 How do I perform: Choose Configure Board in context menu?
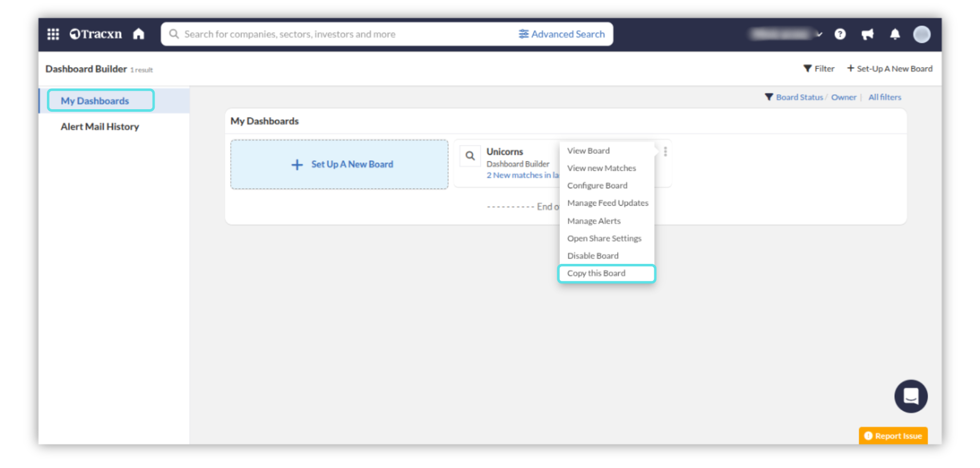pyautogui.click(x=597, y=186)
